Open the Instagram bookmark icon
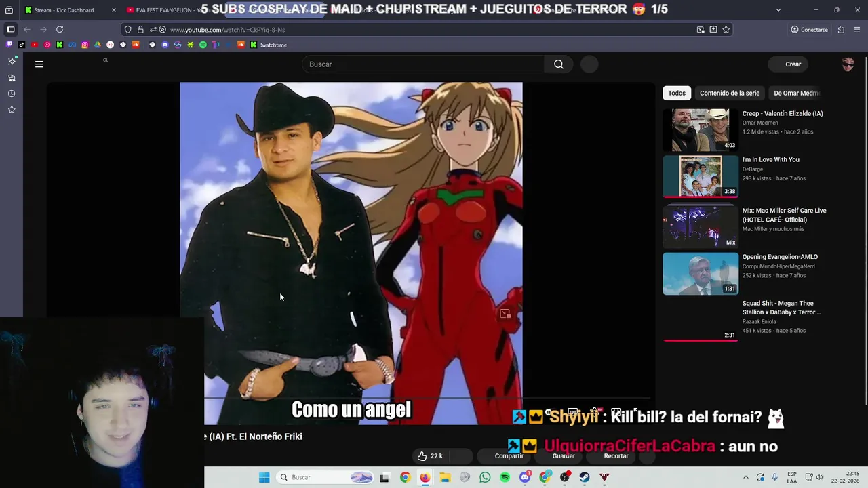Viewport: 868px width, 488px height. (x=85, y=45)
